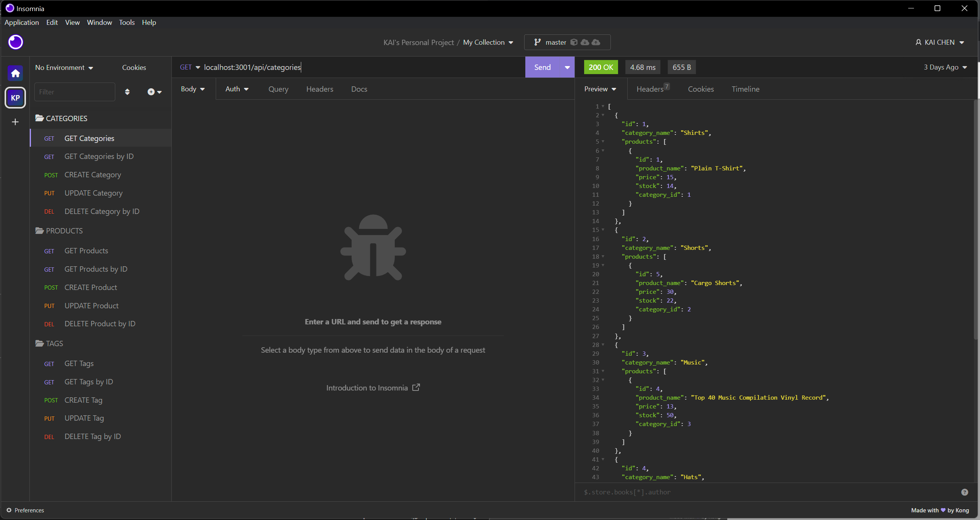Open the GET method dropdown
The height and width of the screenshot is (520, 980).
click(190, 67)
